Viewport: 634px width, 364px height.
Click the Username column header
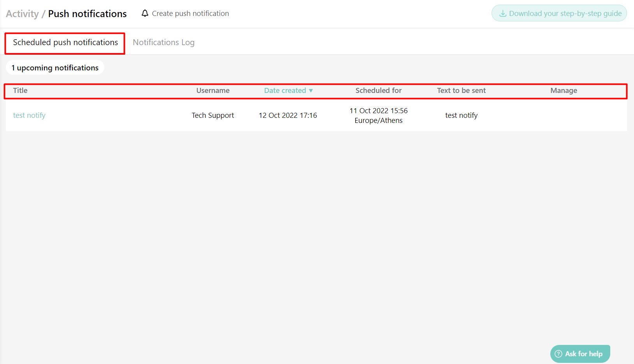(x=213, y=90)
